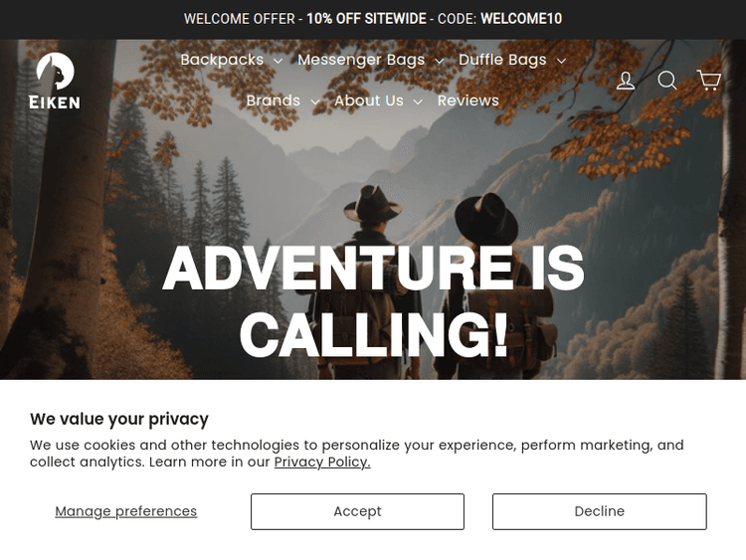Expand the Backpacks dropdown chevron

coord(279,61)
